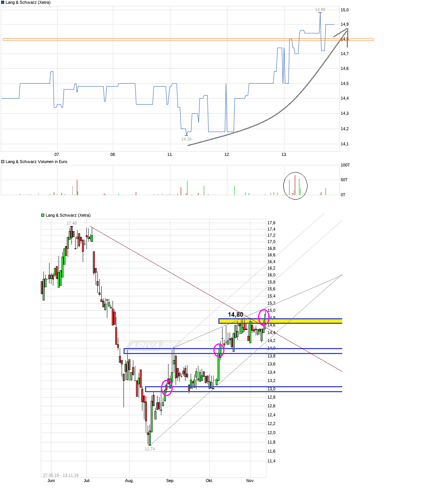The width and height of the screenshot is (448, 496).
Task: Select the candlestick chart 'Lang & Schwarz (Xetra)' title
Action: pos(68,215)
